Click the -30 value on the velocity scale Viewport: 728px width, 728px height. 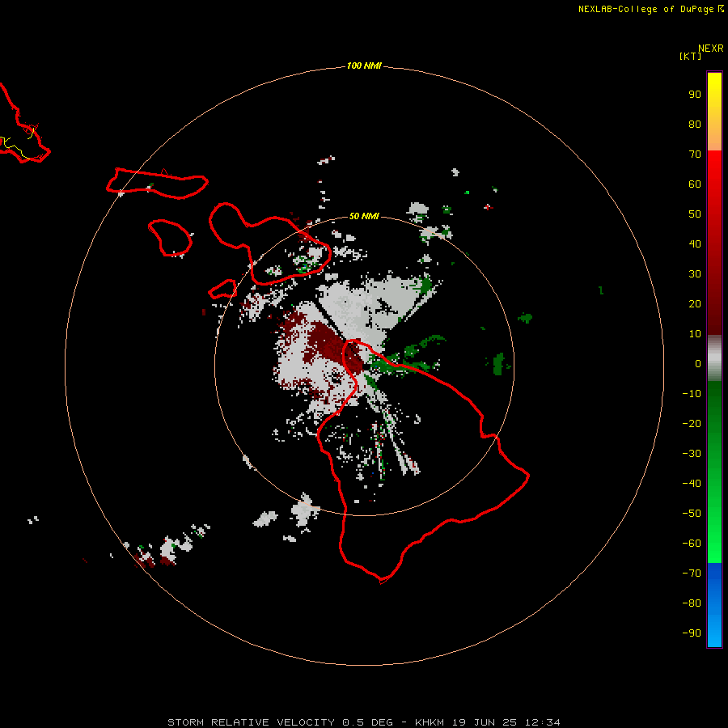[692, 454]
